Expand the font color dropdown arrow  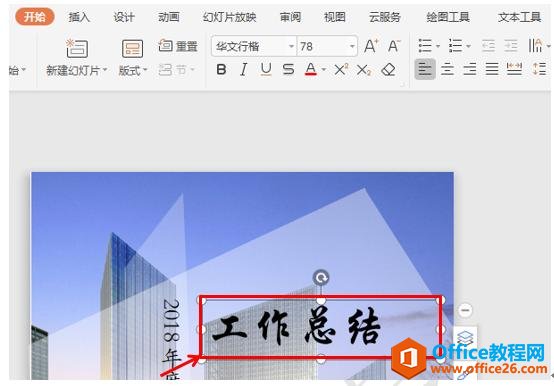[x=324, y=70]
